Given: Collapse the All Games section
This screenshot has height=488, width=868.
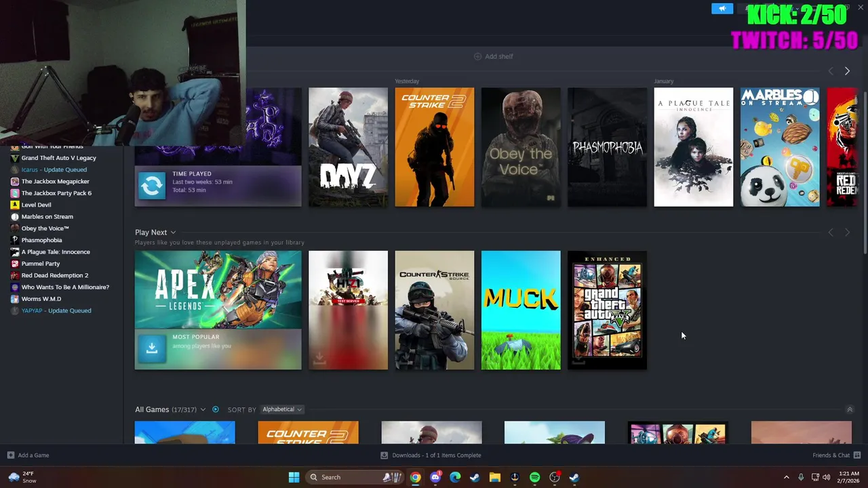Looking at the screenshot, I should coord(849,409).
